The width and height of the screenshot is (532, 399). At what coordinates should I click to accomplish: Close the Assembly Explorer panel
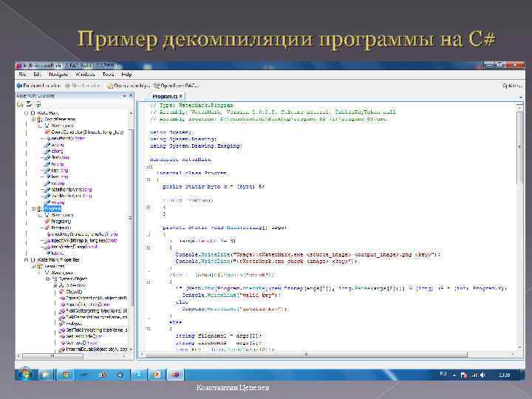point(131,95)
